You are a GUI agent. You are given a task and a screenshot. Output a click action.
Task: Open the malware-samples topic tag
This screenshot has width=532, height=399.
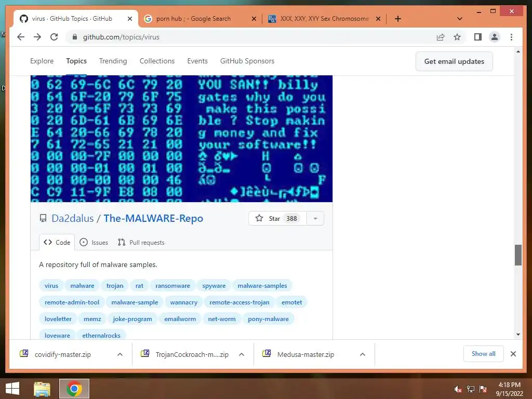point(262,286)
